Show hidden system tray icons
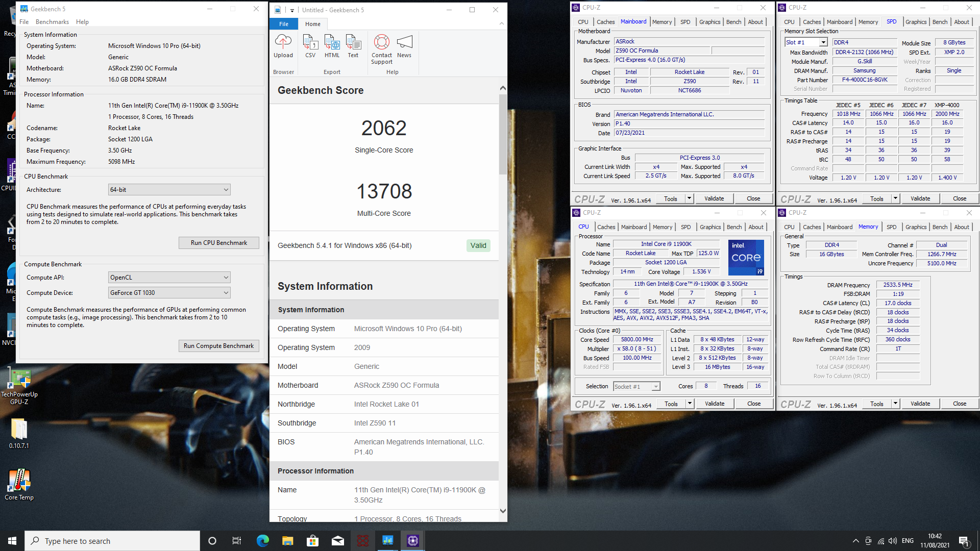The width and height of the screenshot is (980, 551). [x=855, y=541]
